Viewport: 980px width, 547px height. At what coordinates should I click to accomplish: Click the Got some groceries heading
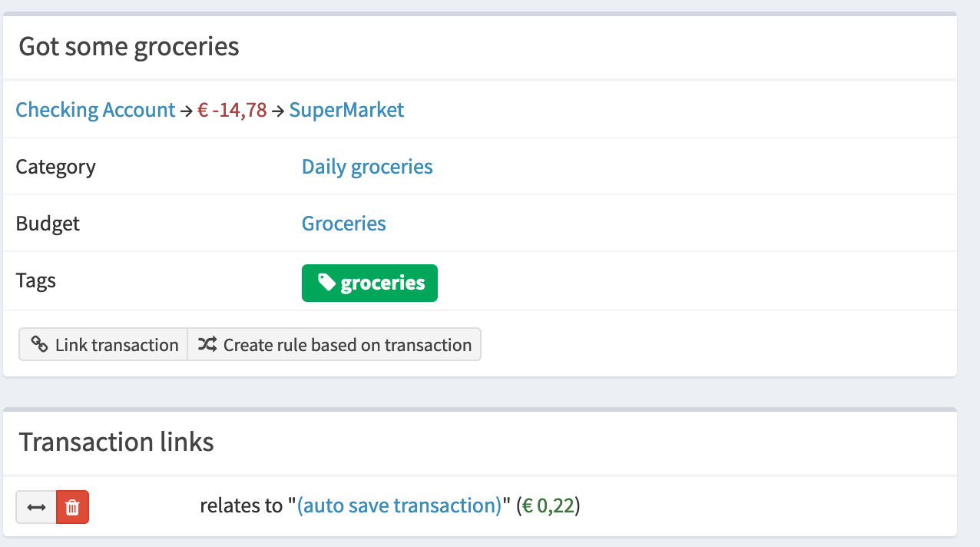coord(129,47)
